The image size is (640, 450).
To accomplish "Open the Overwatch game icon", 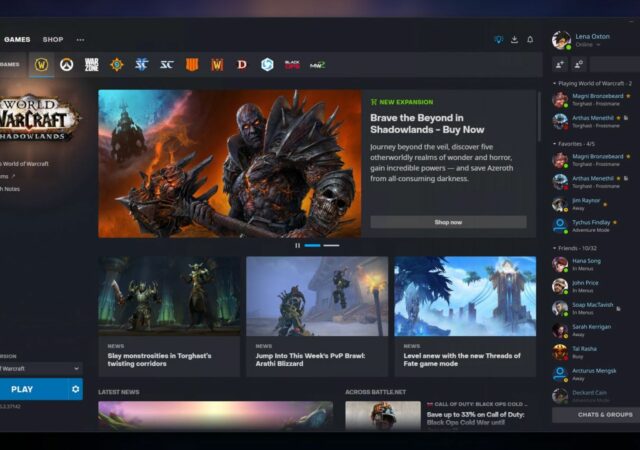I will (67, 64).
